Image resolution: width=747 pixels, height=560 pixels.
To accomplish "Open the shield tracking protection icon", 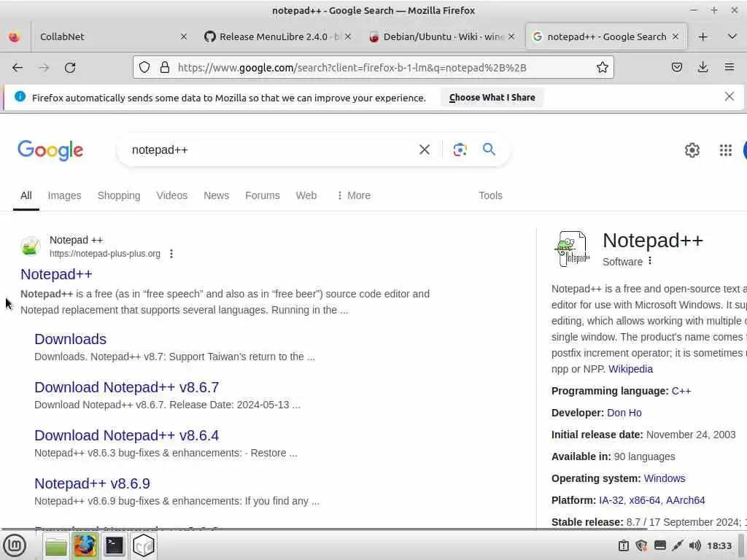I will [144, 68].
